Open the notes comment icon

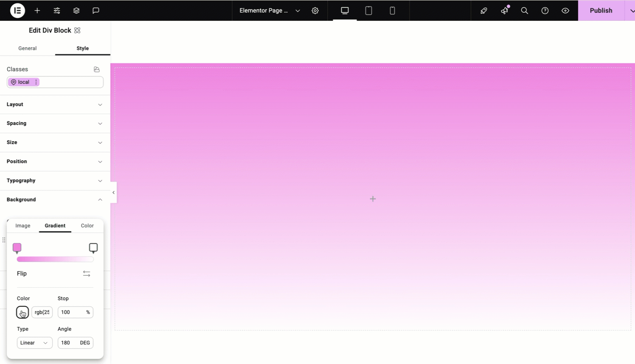click(x=96, y=11)
